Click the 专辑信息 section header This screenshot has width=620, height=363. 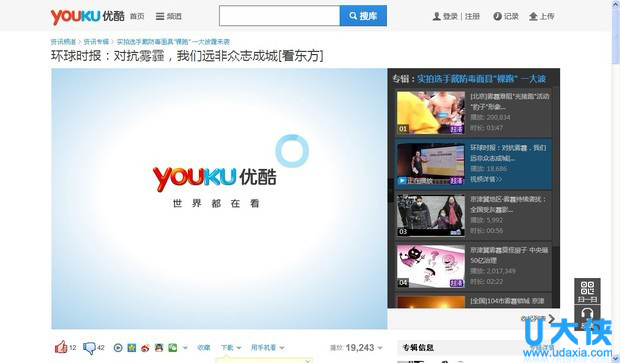point(418,348)
